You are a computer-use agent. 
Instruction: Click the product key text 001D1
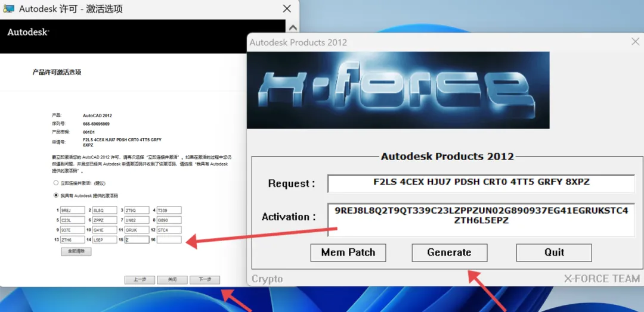(x=89, y=132)
